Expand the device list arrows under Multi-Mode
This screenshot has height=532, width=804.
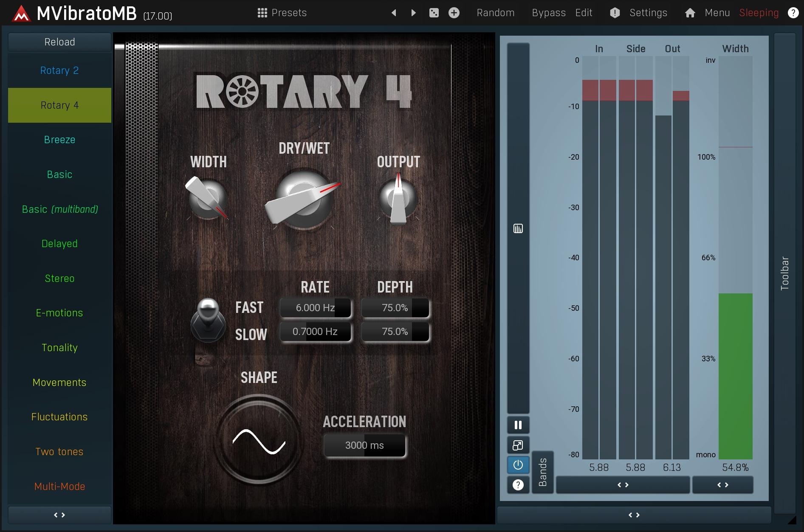[59, 515]
